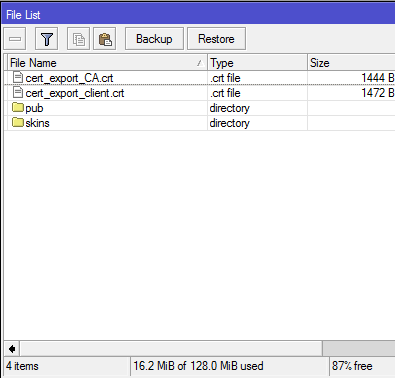Click the folder icon of skins

(x=18, y=122)
